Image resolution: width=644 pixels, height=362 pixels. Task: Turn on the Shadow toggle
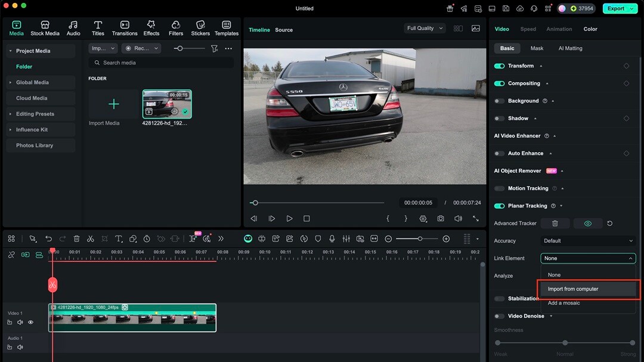pyautogui.click(x=499, y=119)
